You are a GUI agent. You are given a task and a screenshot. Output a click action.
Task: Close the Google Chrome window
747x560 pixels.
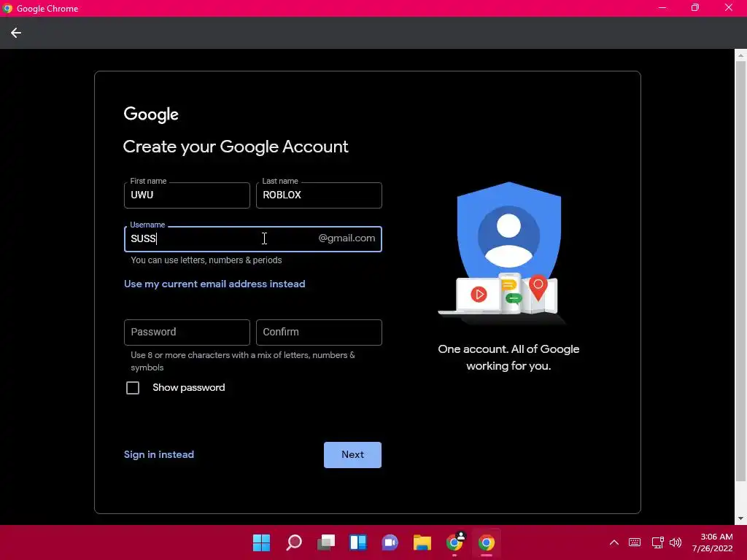(x=729, y=8)
